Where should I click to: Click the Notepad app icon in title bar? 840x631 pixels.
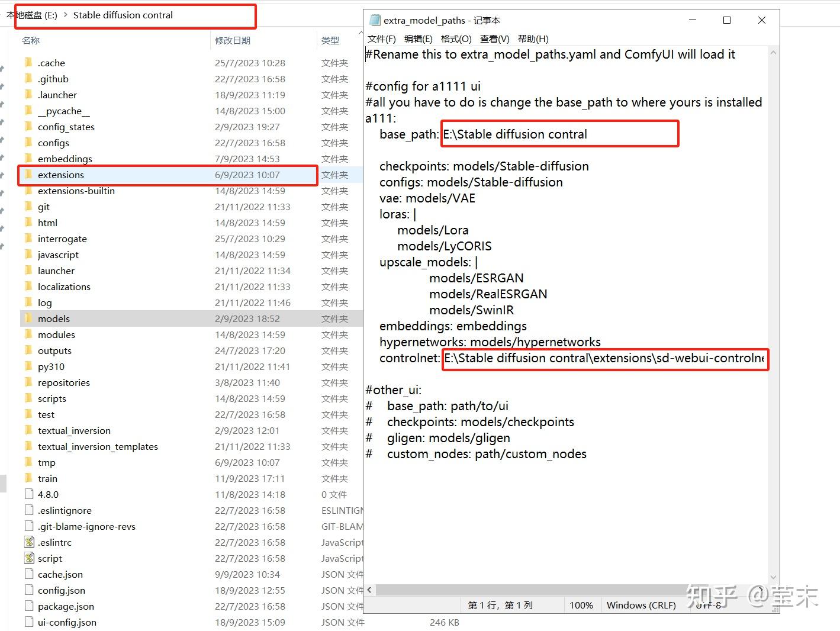[374, 20]
